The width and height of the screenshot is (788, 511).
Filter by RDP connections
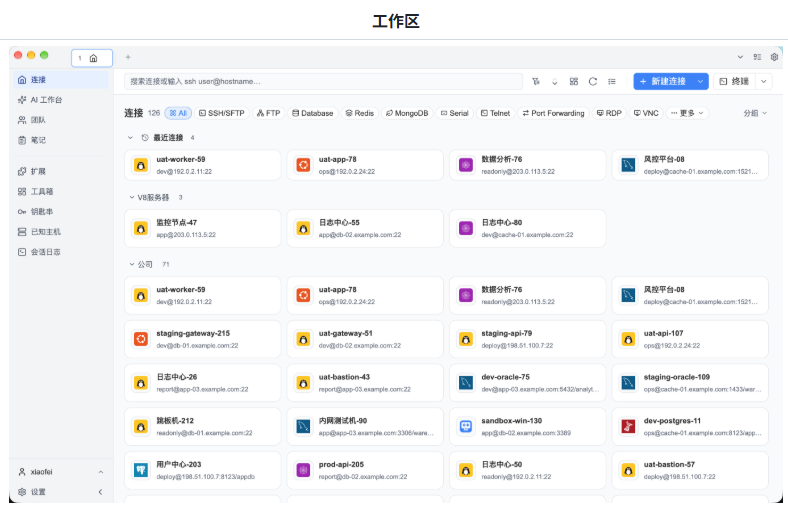[x=609, y=113]
